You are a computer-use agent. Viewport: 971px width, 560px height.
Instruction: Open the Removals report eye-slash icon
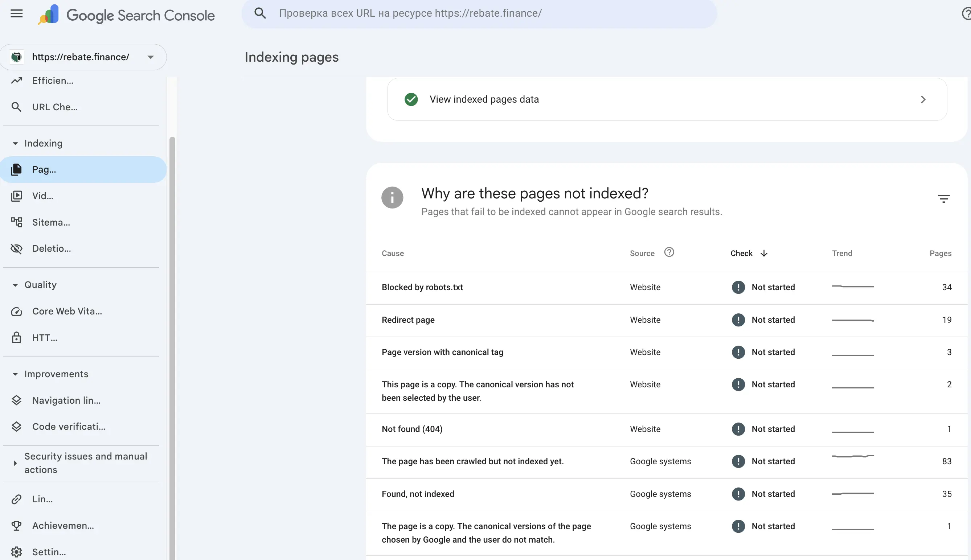[x=17, y=248]
